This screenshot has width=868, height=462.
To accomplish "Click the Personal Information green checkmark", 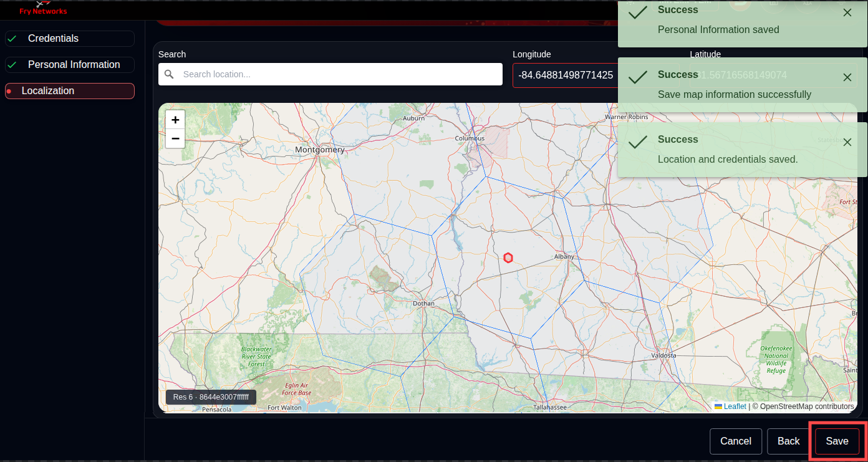I will click(x=12, y=65).
